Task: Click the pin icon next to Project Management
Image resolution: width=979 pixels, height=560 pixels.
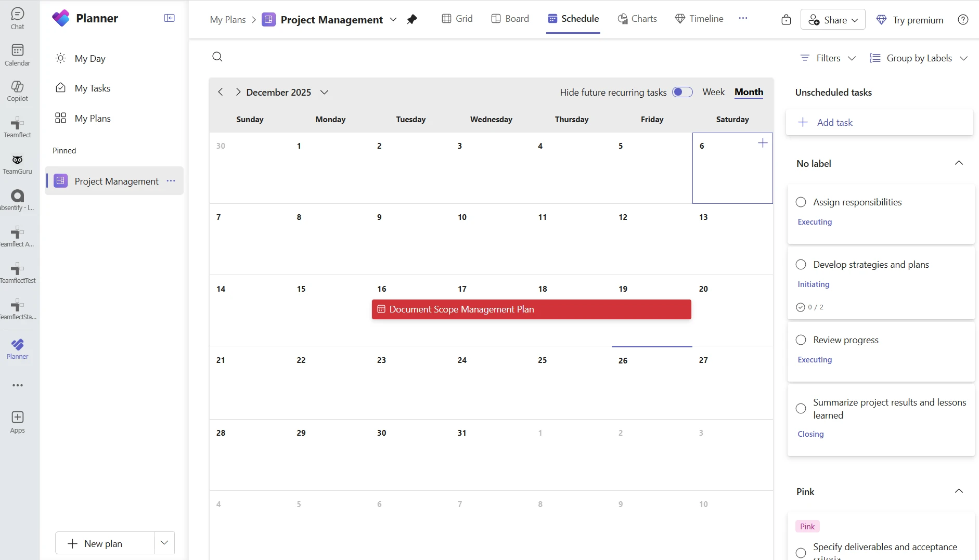Action: point(411,19)
